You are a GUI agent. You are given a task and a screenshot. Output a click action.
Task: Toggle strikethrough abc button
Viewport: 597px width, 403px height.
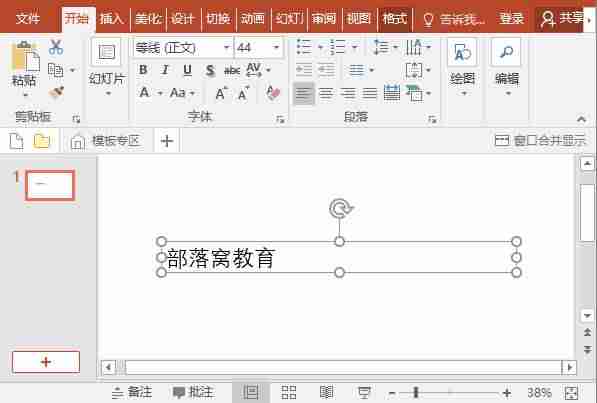231,70
